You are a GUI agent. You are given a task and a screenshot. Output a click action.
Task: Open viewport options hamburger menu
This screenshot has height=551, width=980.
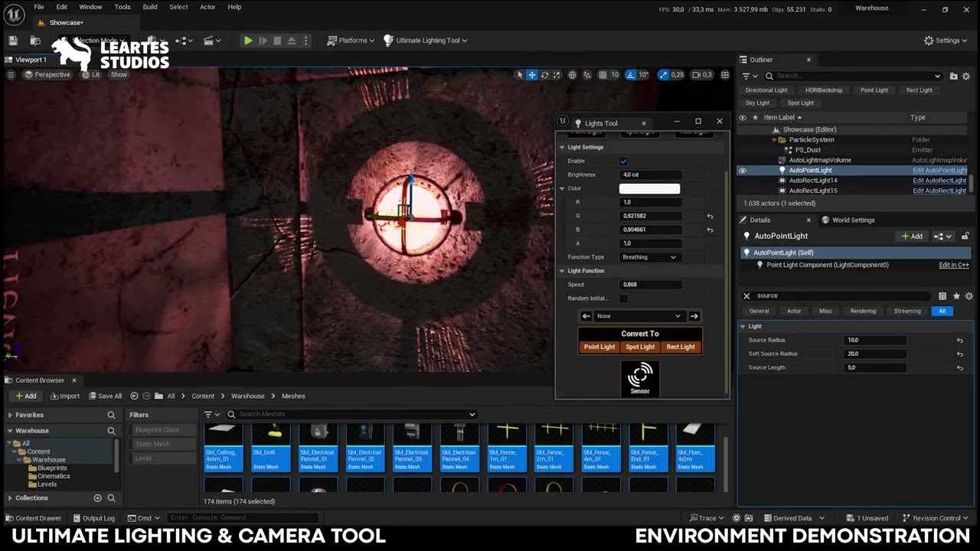click(11, 75)
